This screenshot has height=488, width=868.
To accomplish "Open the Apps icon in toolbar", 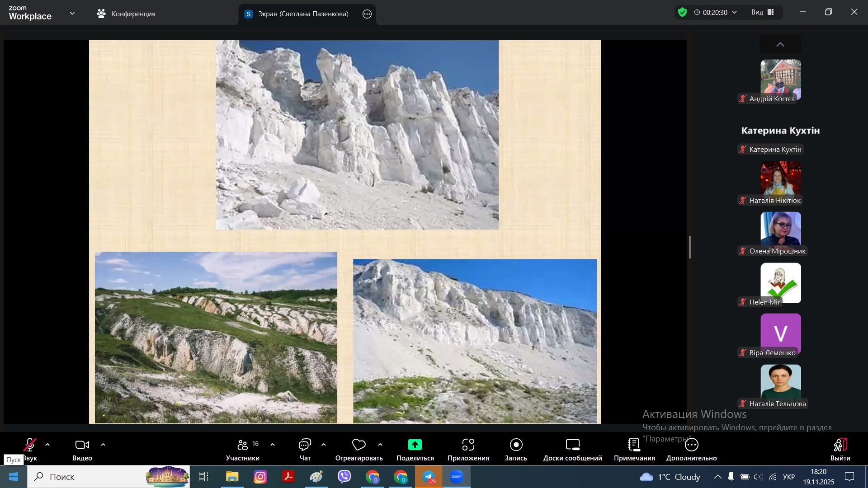I will (x=468, y=445).
